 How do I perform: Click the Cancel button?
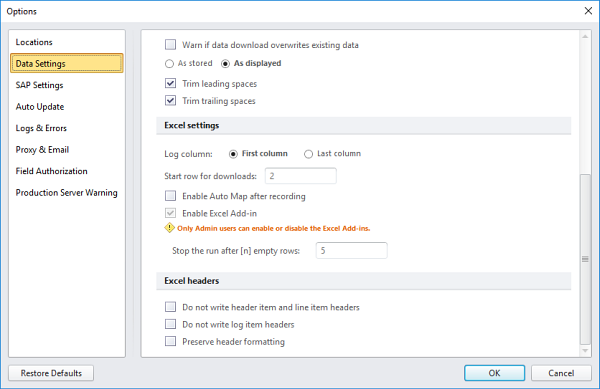point(561,373)
